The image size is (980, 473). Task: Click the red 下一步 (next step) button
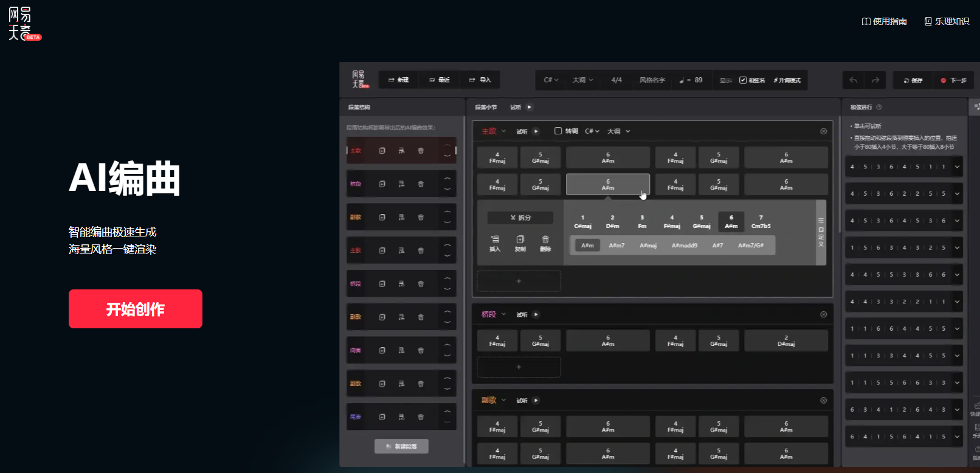(954, 80)
